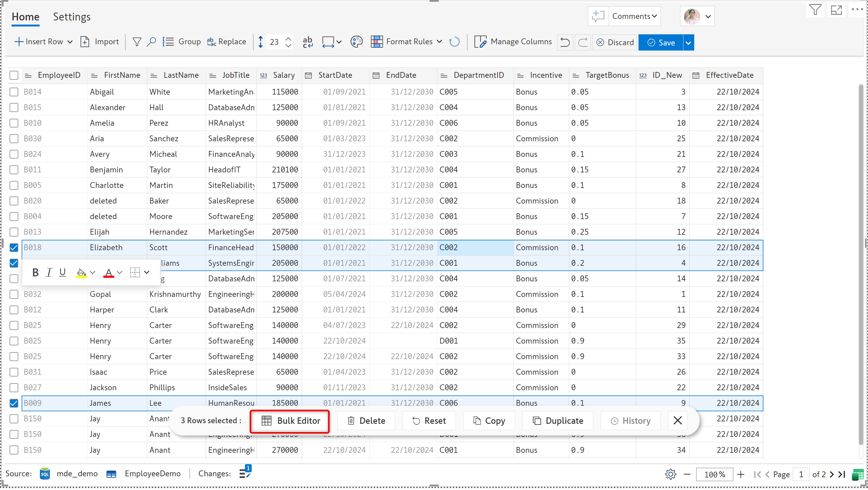Image resolution: width=868 pixels, height=490 pixels.
Task: Click the undo arrow icon
Action: pos(565,42)
